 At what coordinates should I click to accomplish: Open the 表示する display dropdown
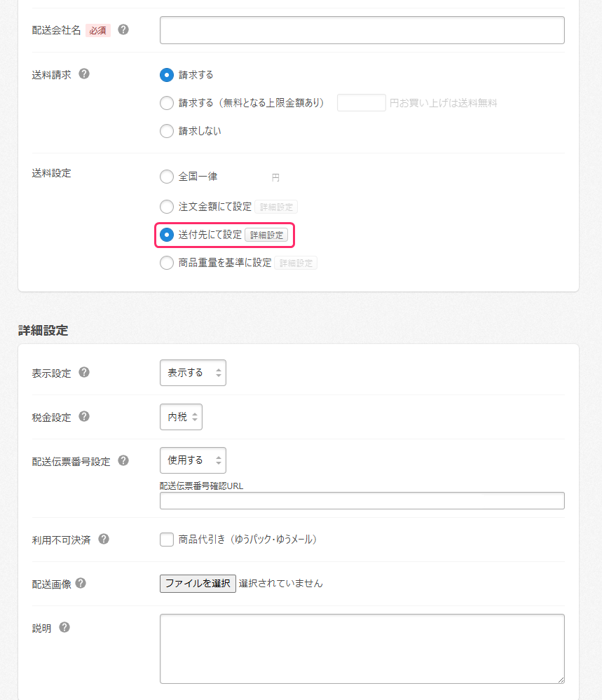(x=193, y=372)
